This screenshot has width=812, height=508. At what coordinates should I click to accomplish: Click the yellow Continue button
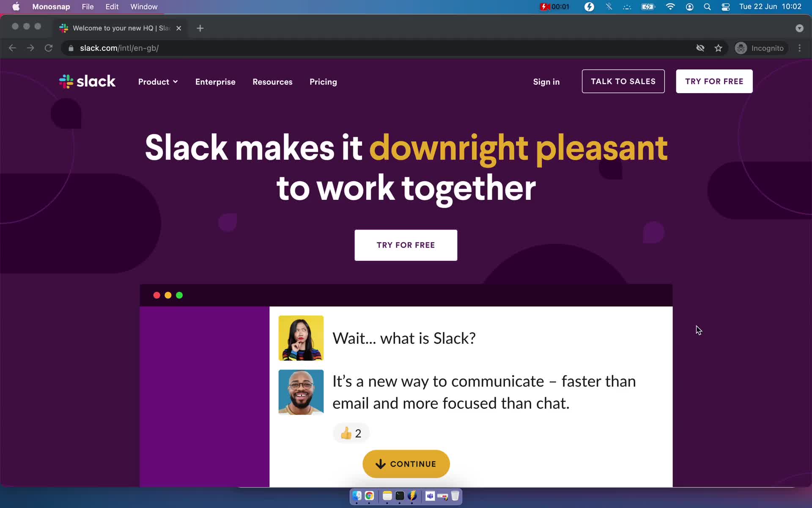click(406, 464)
